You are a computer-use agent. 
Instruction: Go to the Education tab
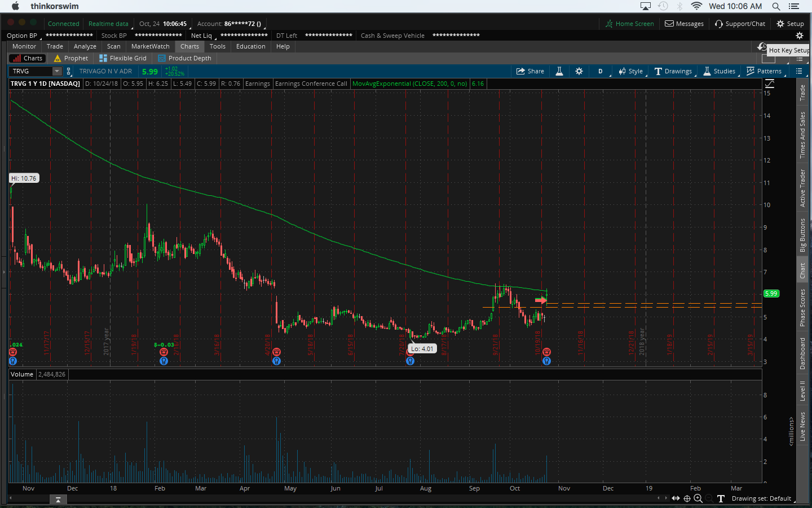click(x=251, y=46)
